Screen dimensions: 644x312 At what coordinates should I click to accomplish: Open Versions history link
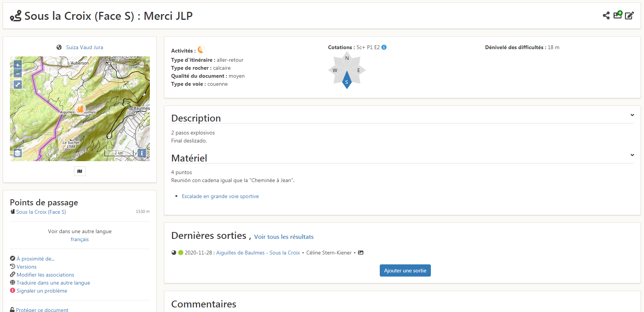point(26,267)
